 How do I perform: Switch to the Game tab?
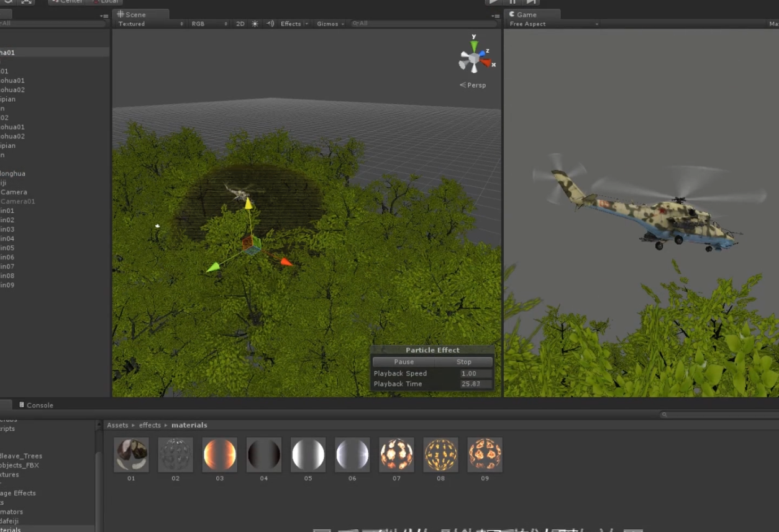(532, 14)
